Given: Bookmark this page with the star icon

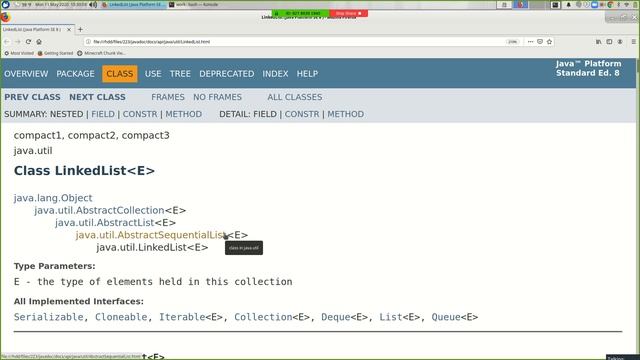Looking at the screenshot, I should click(x=549, y=42).
